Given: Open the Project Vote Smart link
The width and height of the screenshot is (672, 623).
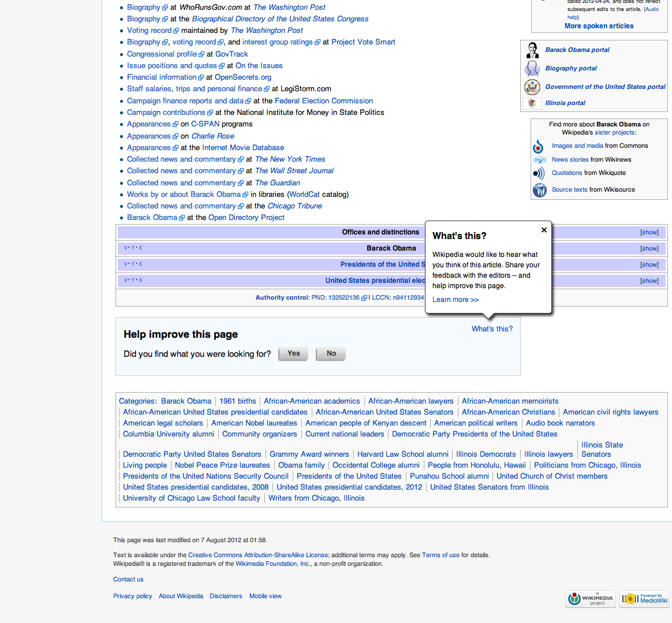Looking at the screenshot, I should [x=363, y=42].
